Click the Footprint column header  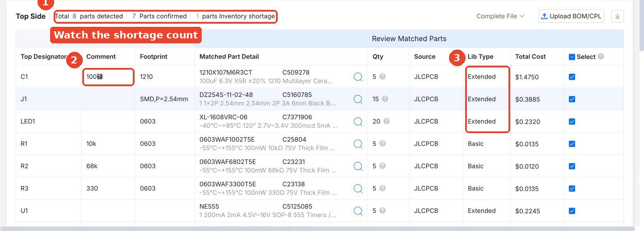[154, 57]
